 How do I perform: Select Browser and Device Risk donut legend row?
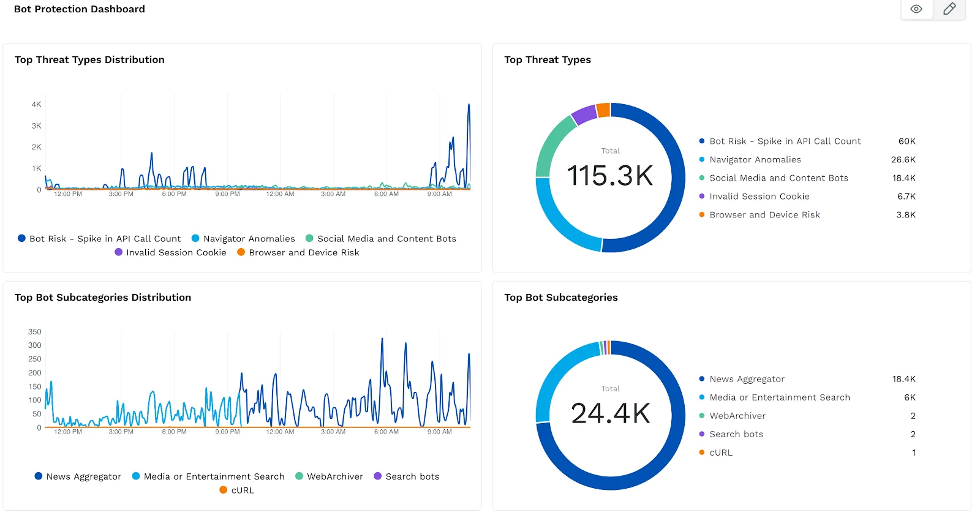(807, 214)
